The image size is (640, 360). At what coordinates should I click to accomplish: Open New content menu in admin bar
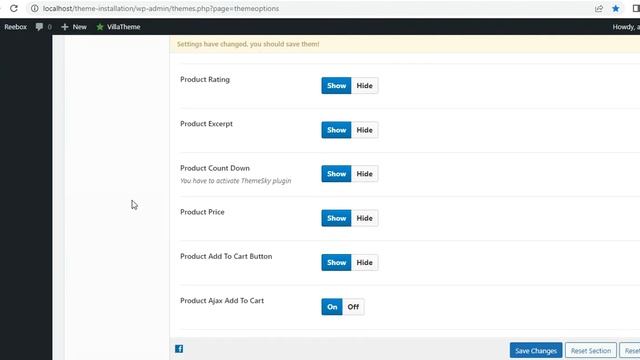[74, 27]
